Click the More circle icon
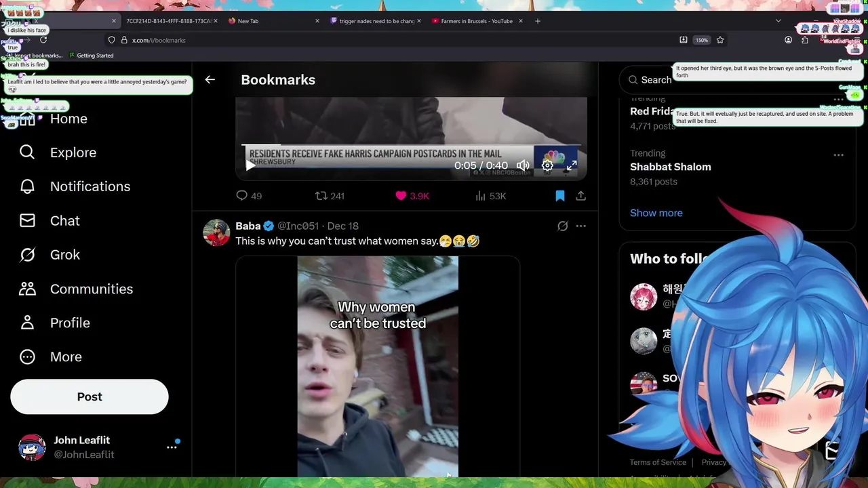The height and width of the screenshot is (488, 868). point(27,357)
